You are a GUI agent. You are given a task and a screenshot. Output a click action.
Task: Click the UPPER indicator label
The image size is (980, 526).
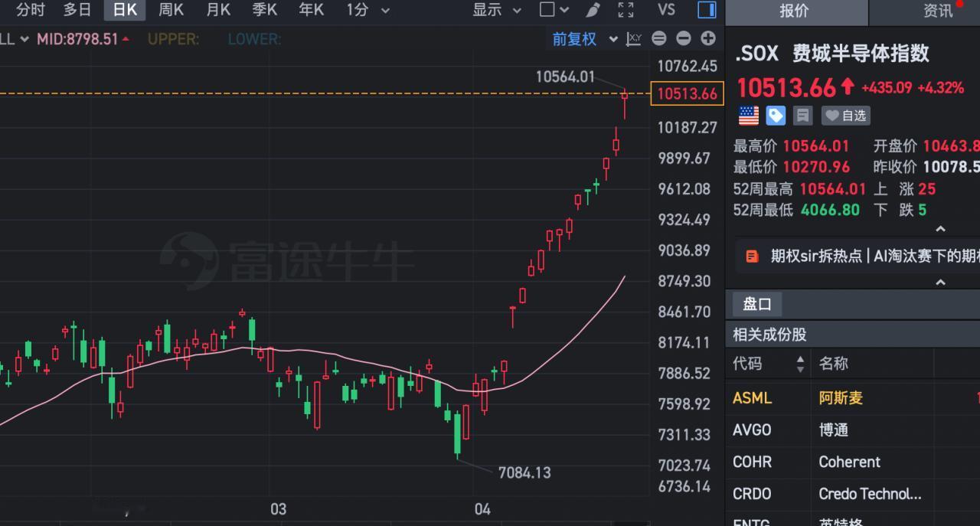coord(173,39)
